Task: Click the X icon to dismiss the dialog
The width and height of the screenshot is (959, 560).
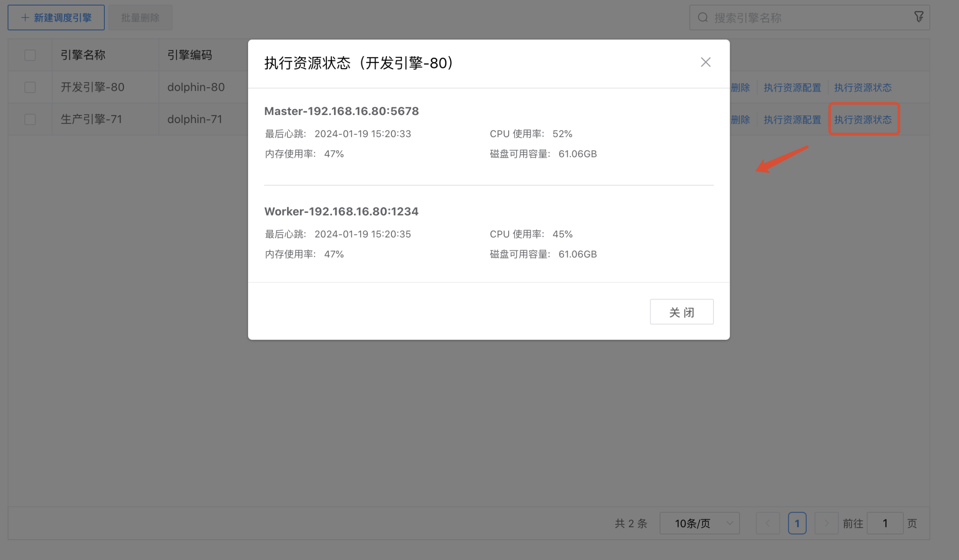Action: (705, 62)
